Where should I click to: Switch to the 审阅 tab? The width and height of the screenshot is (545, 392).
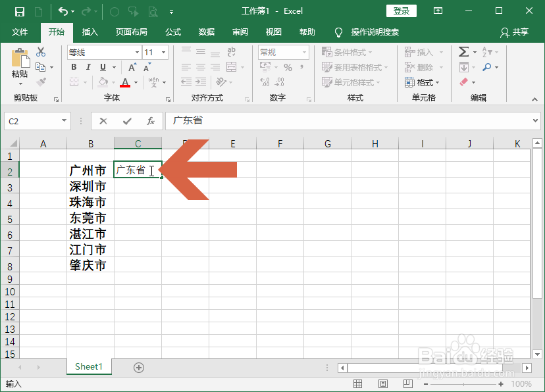click(240, 32)
